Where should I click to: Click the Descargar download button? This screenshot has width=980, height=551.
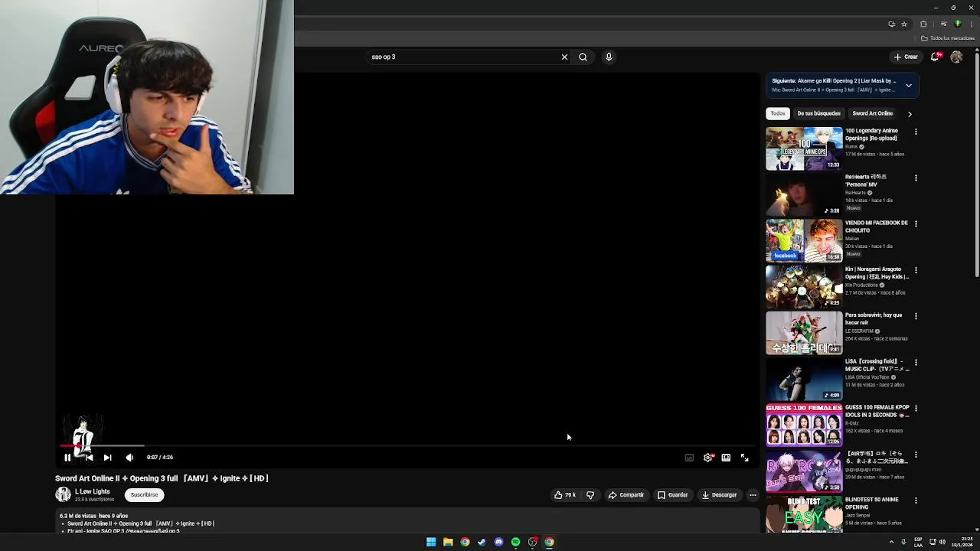(720, 495)
